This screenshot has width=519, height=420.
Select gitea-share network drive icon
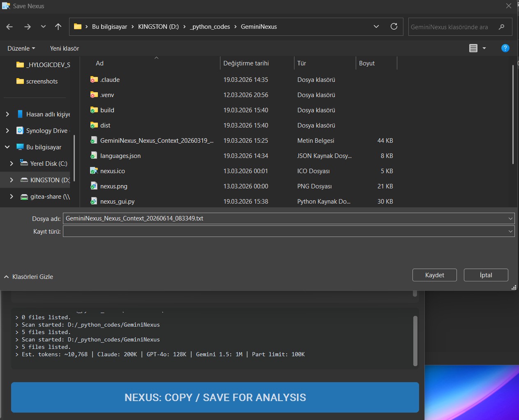[24, 197]
